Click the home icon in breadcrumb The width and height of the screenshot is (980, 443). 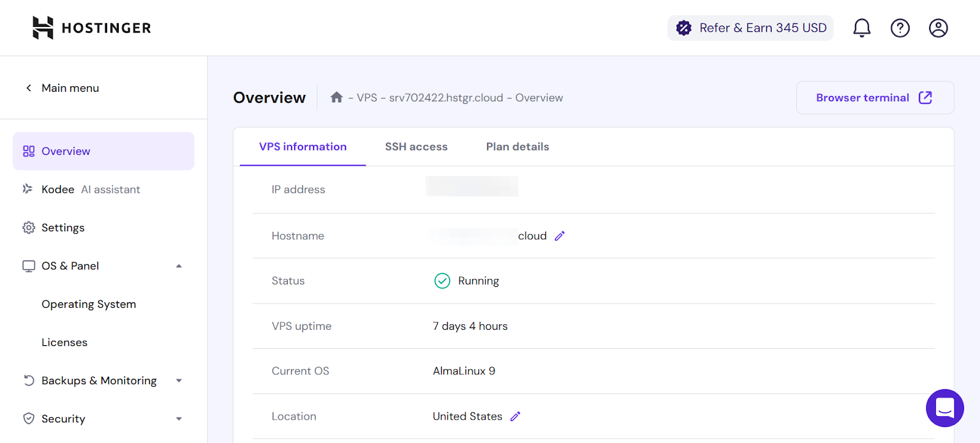(x=336, y=97)
